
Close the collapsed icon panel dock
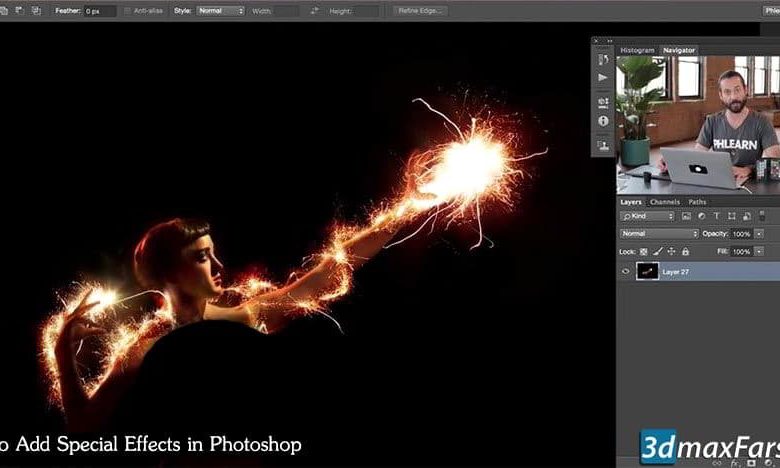coord(596,41)
